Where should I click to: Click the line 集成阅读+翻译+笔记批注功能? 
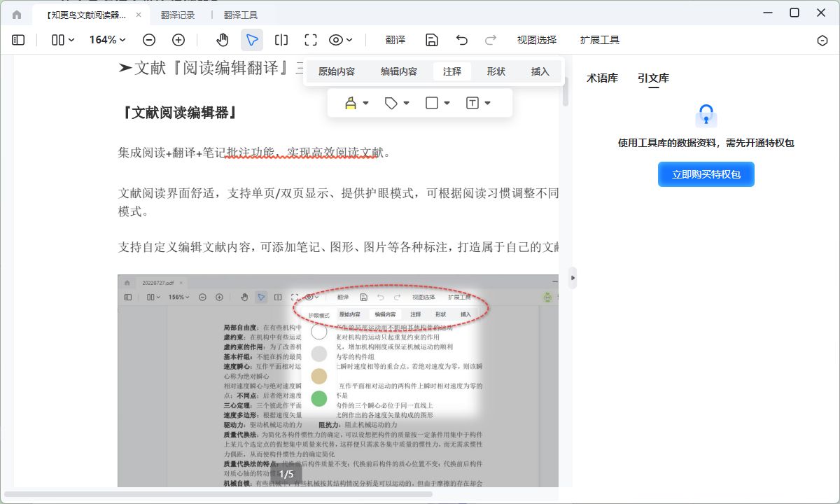point(254,153)
